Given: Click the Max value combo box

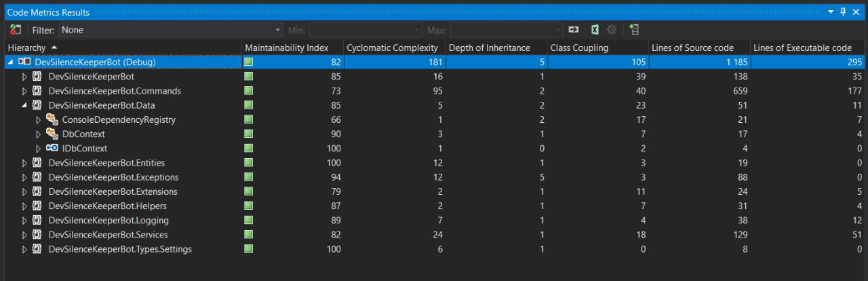Looking at the screenshot, I should 507,30.
